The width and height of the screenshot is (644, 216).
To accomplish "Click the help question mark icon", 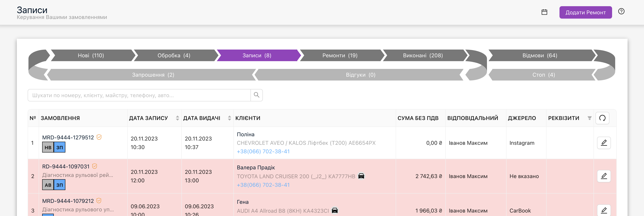I will click(621, 11).
